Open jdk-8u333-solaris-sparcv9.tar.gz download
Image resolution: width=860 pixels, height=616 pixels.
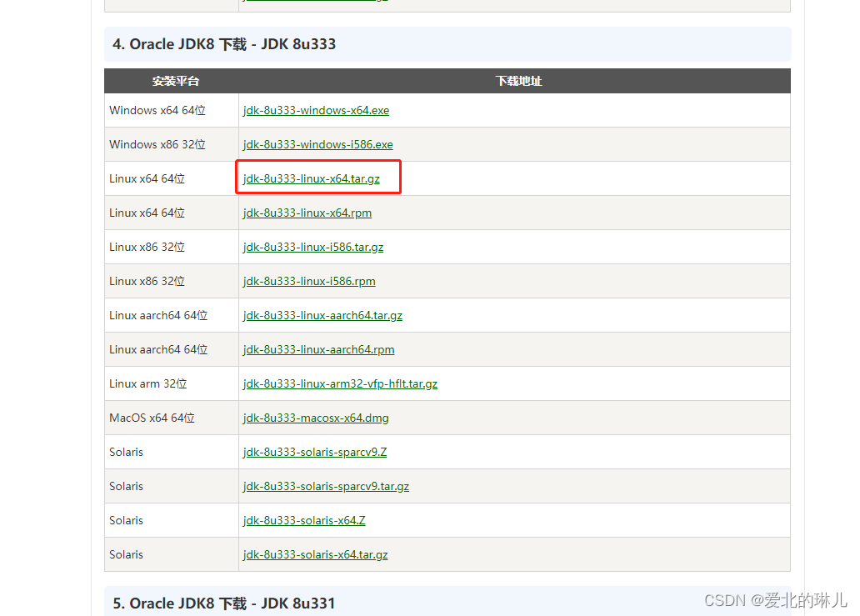[326, 486]
